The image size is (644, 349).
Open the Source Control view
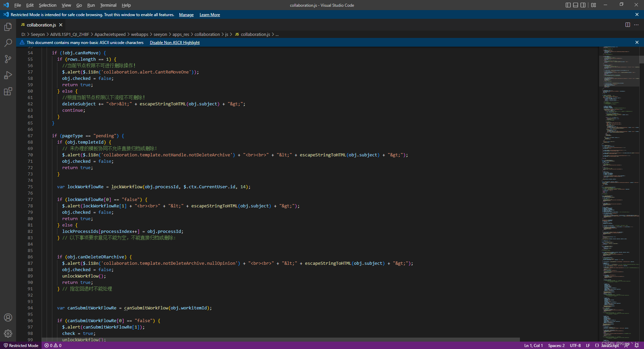click(8, 59)
